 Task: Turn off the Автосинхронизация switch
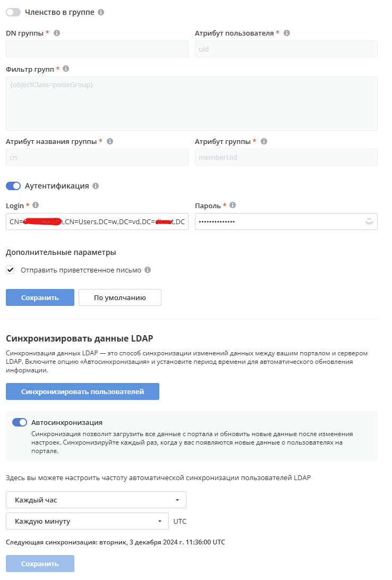20,423
